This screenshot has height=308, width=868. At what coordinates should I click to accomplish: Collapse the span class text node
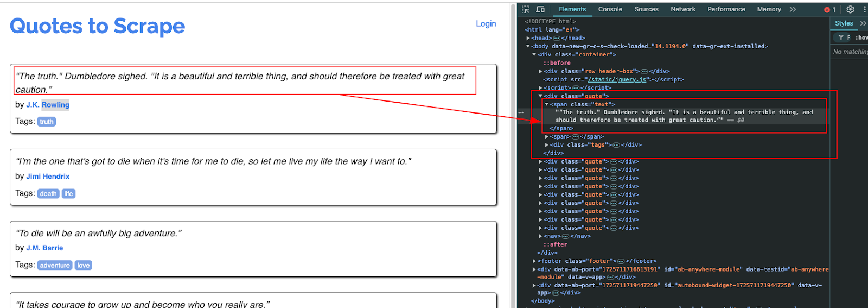tap(546, 104)
